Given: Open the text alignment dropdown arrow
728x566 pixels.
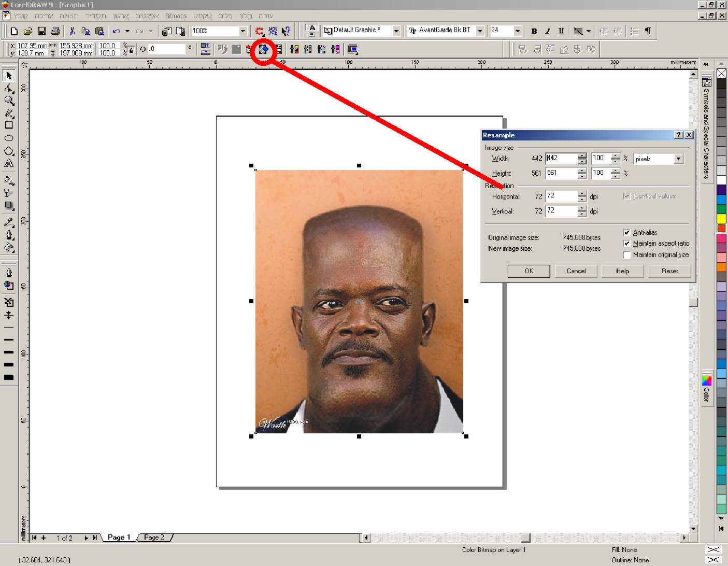Looking at the screenshot, I should coord(589,31).
